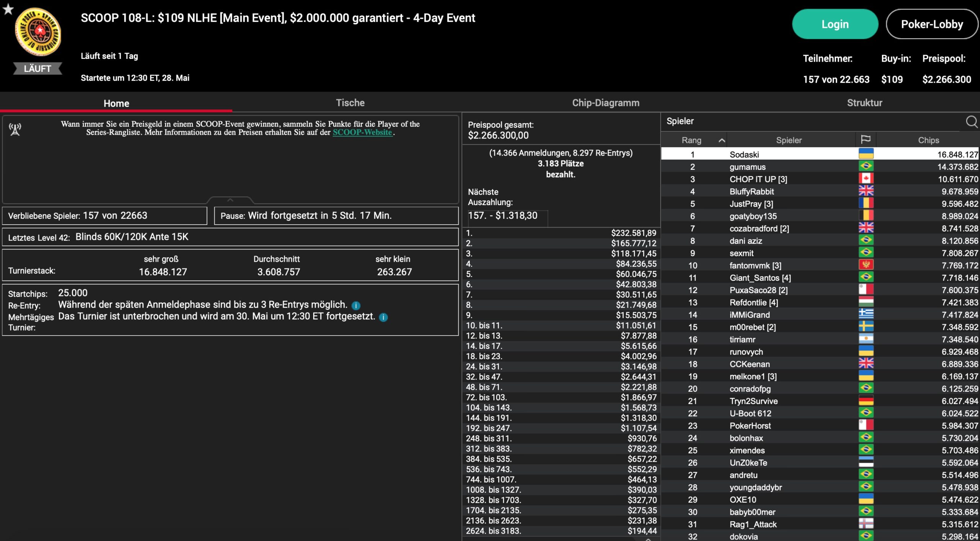Click UnZ0keTe's Estonia flag

click(x=866, y=462)
